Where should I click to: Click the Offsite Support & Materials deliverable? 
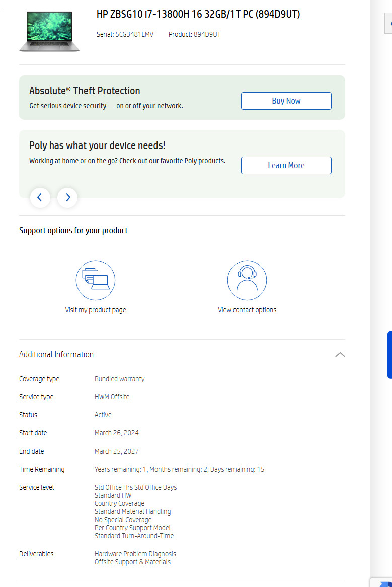click(x=132, y=562)
